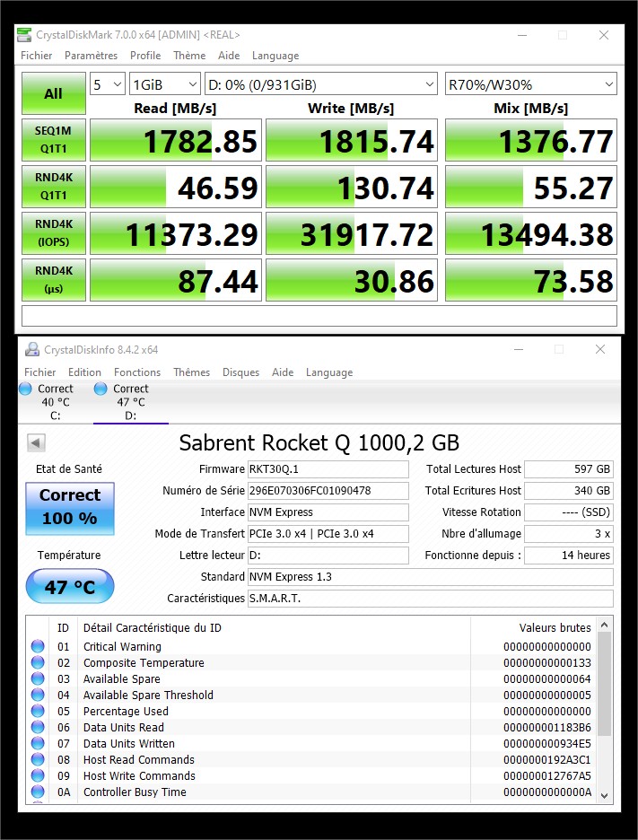638x840 pixels.
Task: Click status orb for Percentage Used row
Action: (38, 711)
